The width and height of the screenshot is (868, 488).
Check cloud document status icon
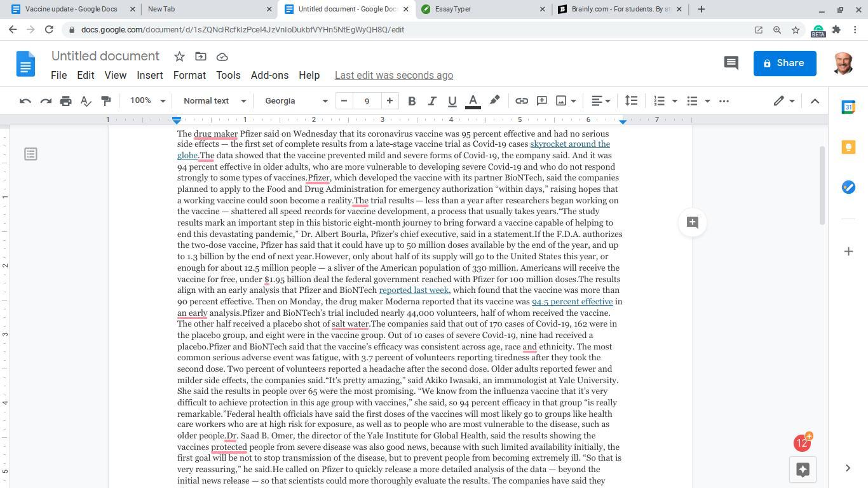tap(222, 57)
